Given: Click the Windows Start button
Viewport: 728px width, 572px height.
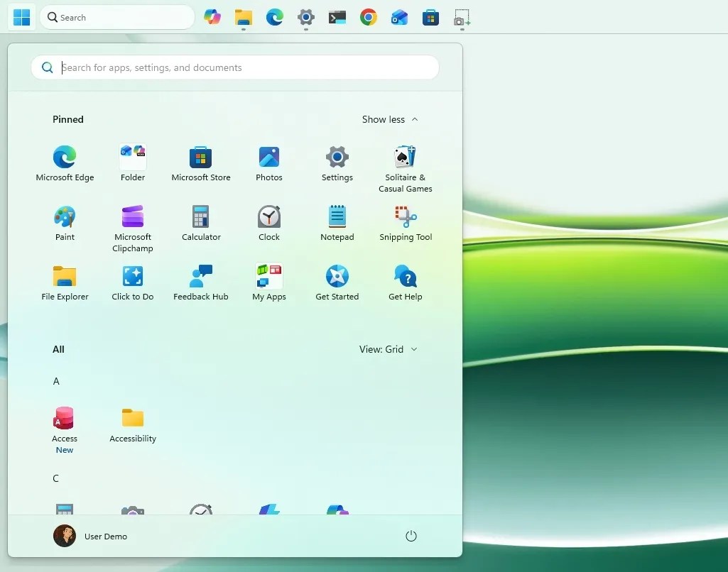Looking at the screenshot, I should pyautogui.click(x=21, y=17).
